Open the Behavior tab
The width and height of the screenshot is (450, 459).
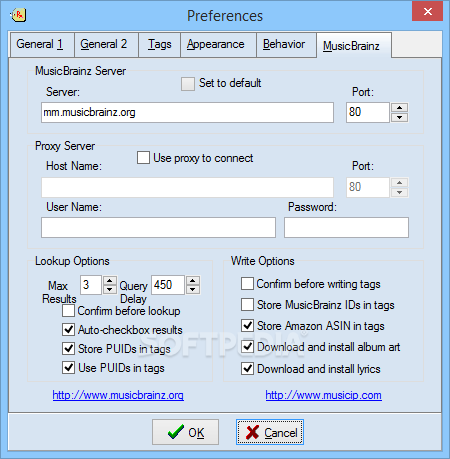tap(286, 45)
